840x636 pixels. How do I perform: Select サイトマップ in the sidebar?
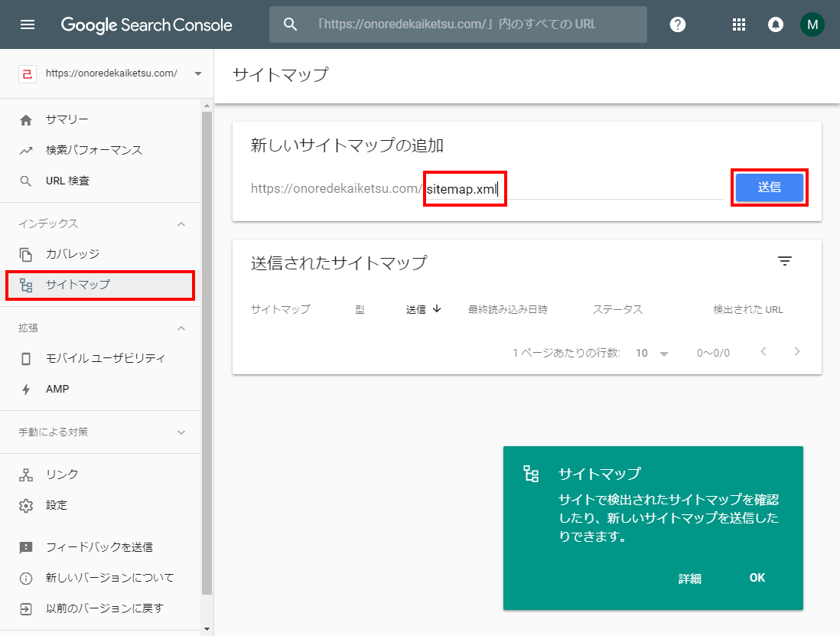click(x=100, y=285)
